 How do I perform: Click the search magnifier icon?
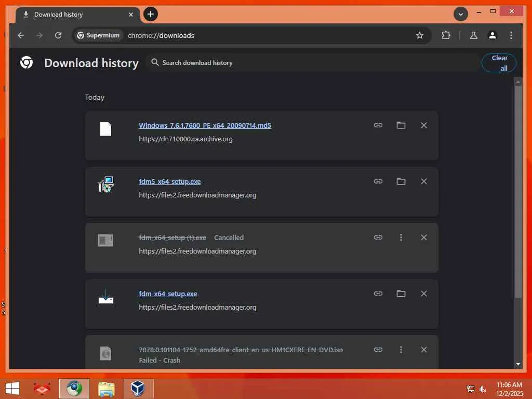pos(155,62)
